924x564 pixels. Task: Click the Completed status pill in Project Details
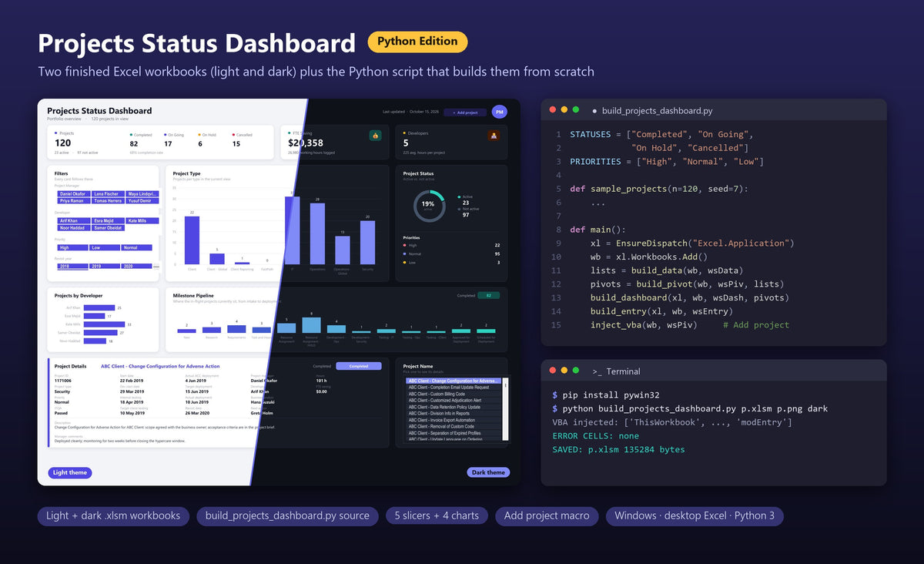[x=359, y=366]
